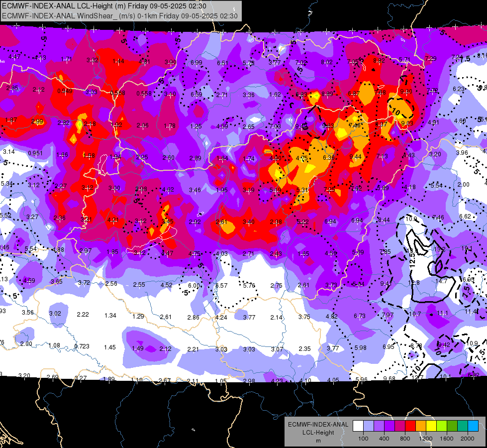Click the wind shear value 6.62
This screenshot has width=487, height=448.
coord(465,217)
